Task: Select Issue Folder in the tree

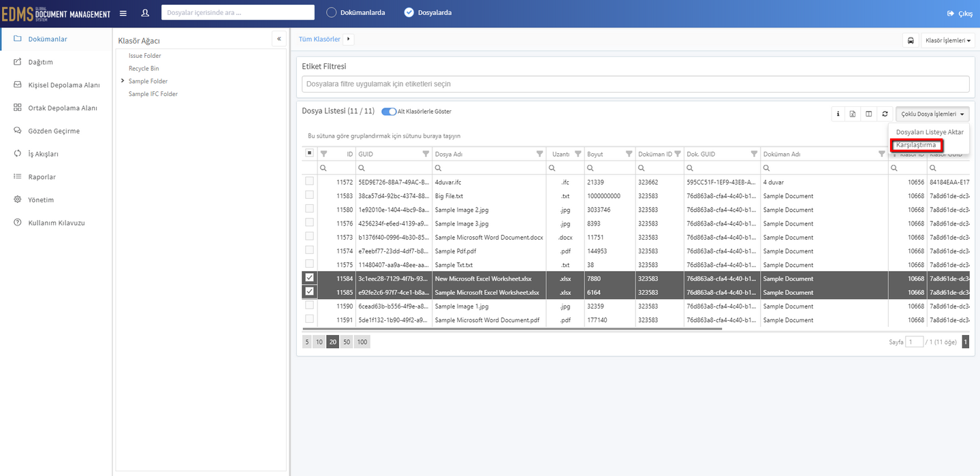Action: (x=145, y=55)
